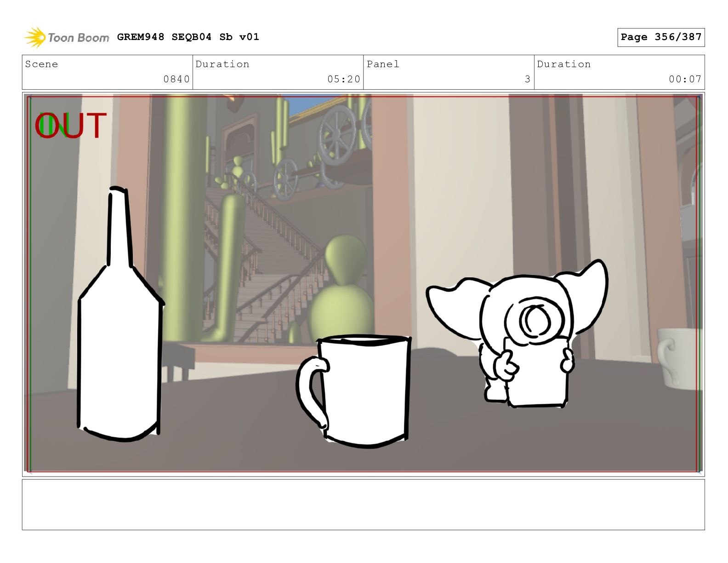Select the Panel label
Screen dimensions: 728x563
point(383,64)
